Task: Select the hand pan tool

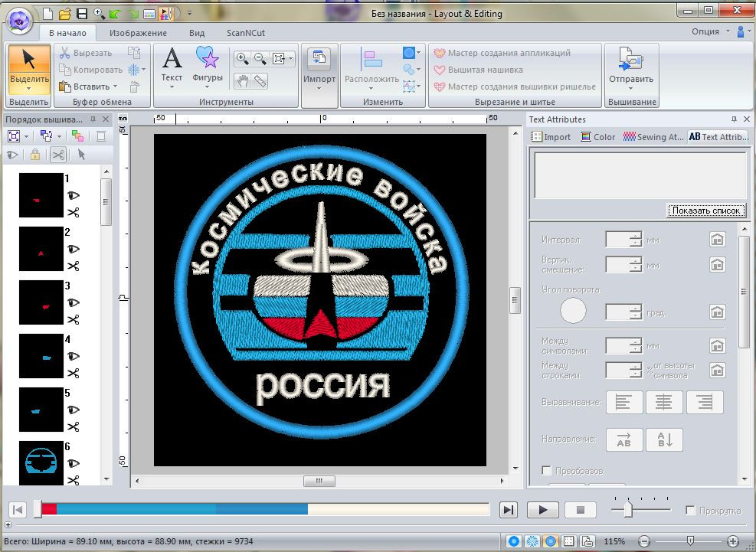Action: click(243, 81)
